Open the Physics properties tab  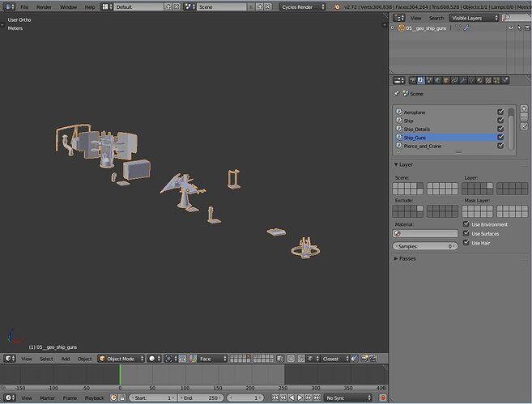505,80
